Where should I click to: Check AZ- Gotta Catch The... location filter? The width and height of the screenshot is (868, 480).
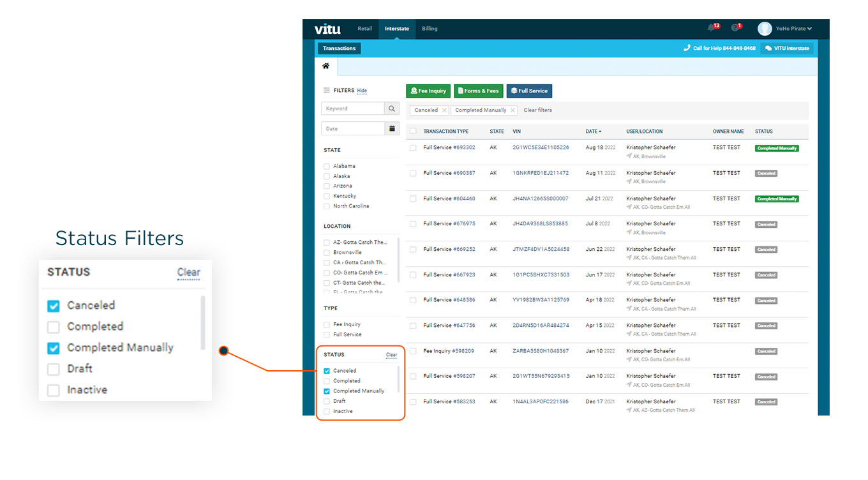tap(327, 243)
